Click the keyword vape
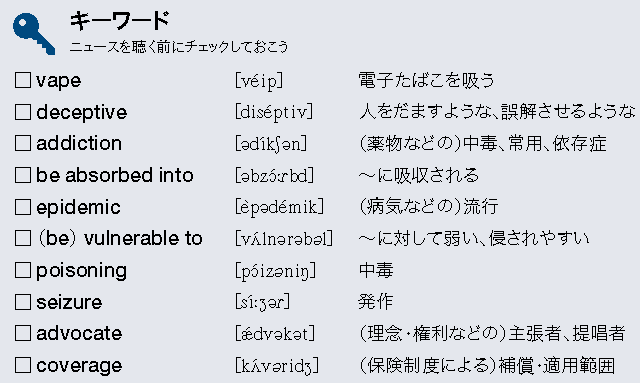 click(x=58, y=81)
